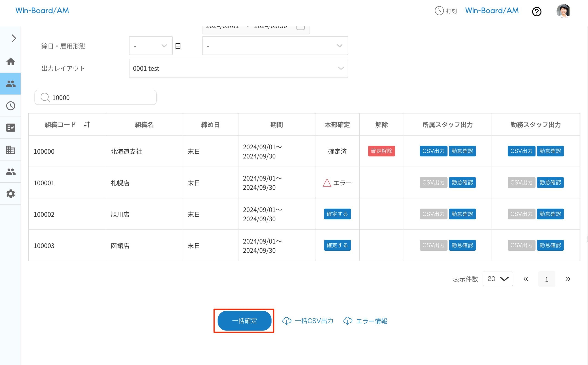The width and height of the screenshot is (588, 365).
Task: Click the help question mark icon
Action: 536,11
